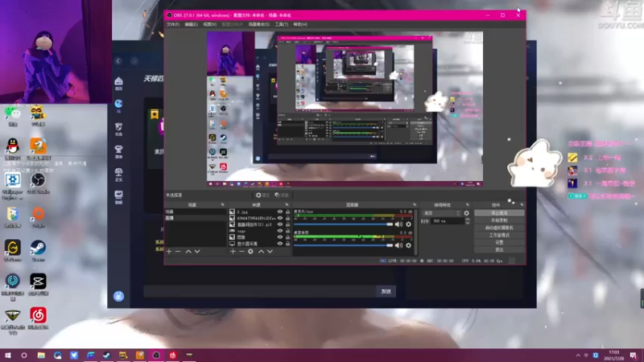Toggle lock on the 图像 source

point(287,237)
